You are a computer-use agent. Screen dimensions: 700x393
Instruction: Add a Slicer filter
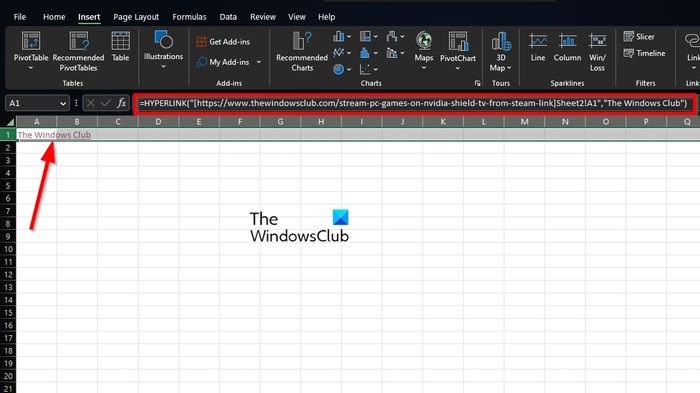[x=639, y=37]
